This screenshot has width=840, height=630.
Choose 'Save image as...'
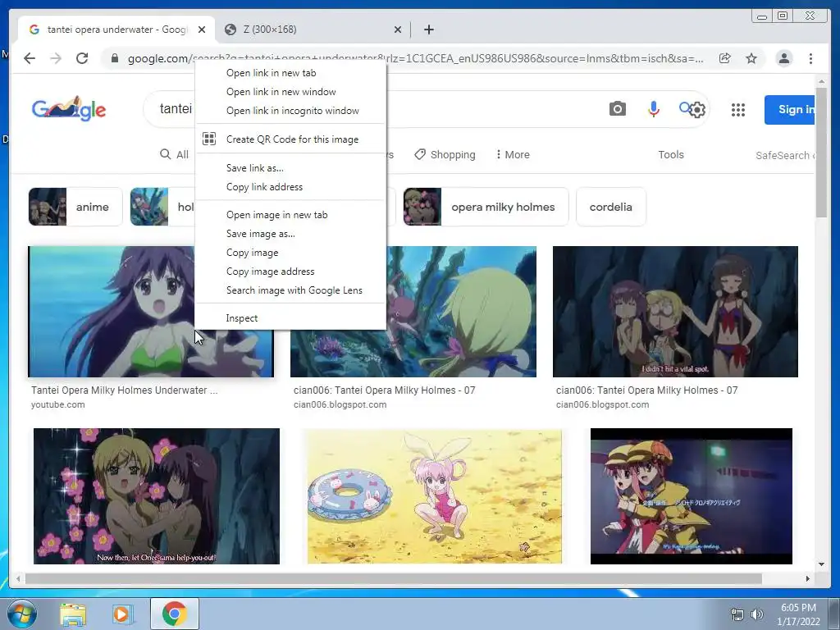[290, 234]
